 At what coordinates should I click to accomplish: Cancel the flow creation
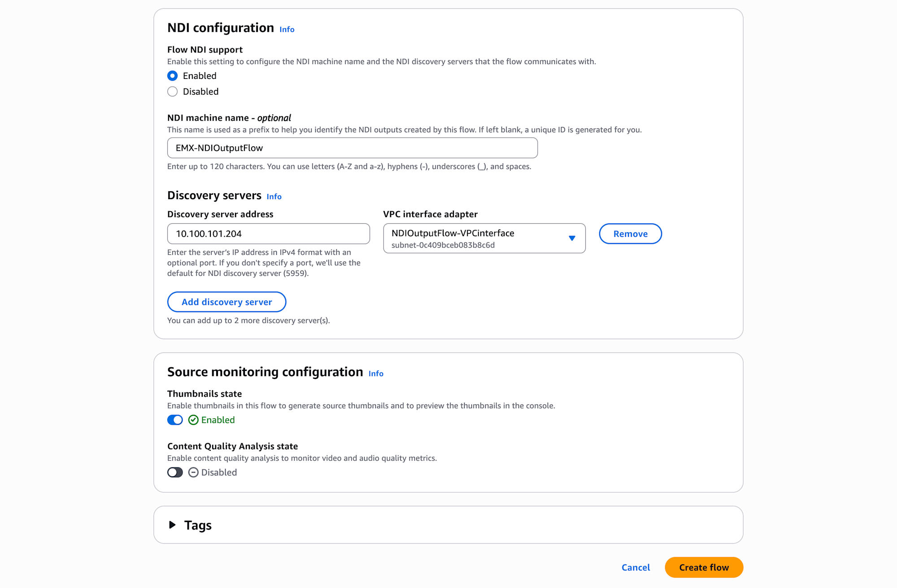(x=636, y=567)
